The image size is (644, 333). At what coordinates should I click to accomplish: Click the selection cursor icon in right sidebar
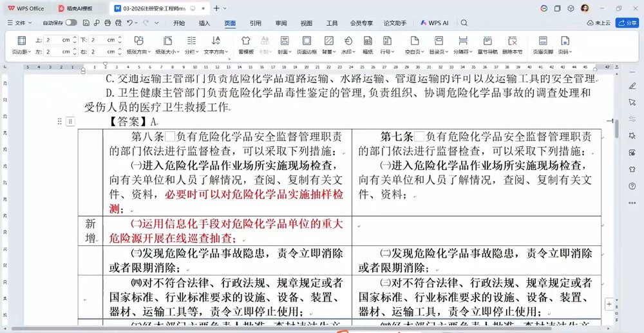[632, 102]
